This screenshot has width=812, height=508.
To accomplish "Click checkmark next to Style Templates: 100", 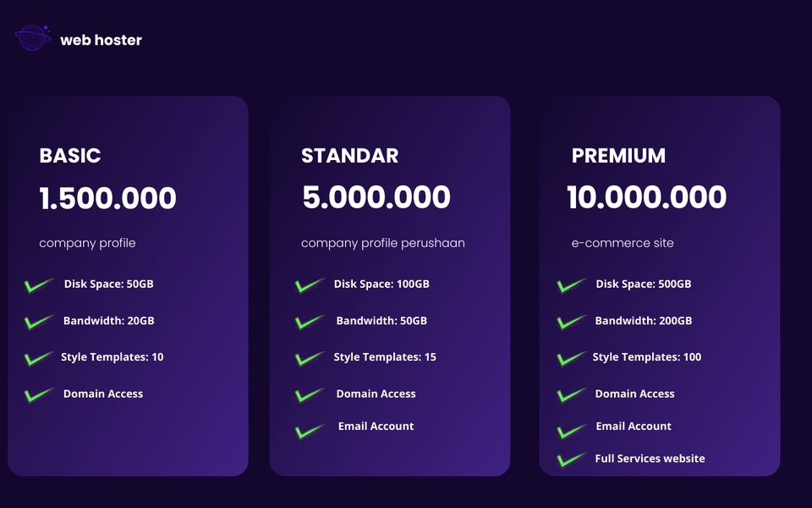I will tap(572, 358).
